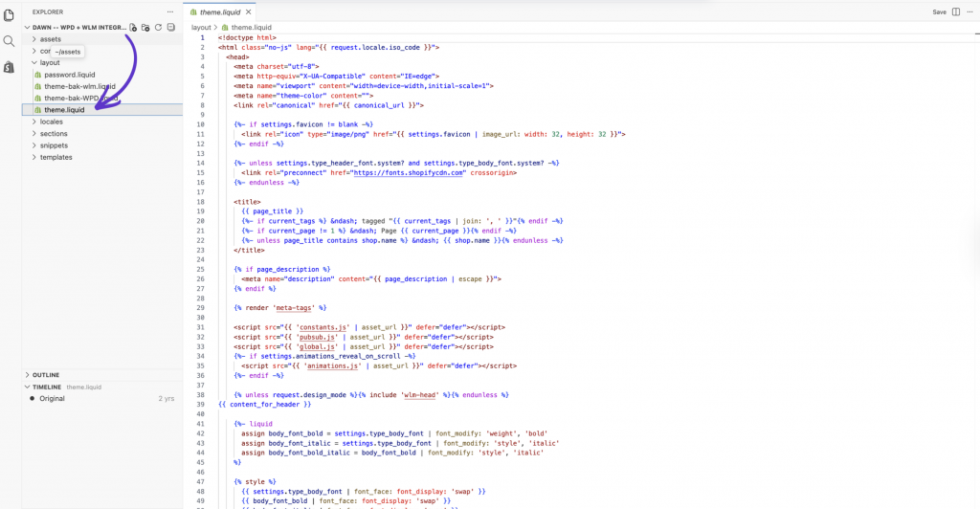Screen dimensions: 980x509
Task: Click the {% style %} tag on line 47
Action: (x=255, y=482)
